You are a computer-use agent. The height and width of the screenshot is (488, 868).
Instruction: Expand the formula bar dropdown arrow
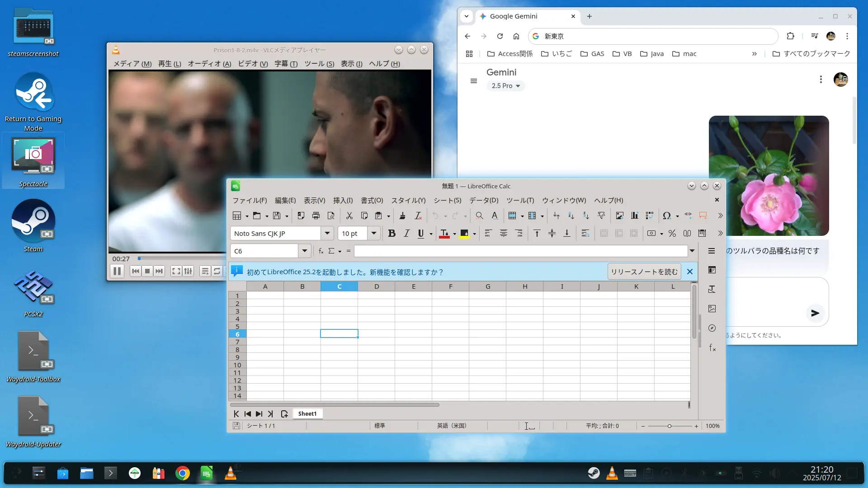692,251
